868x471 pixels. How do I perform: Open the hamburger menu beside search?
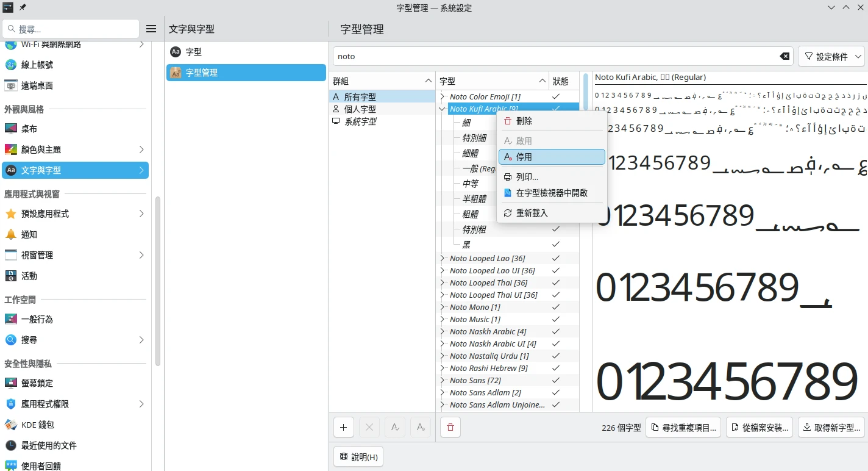click(151, 29)
